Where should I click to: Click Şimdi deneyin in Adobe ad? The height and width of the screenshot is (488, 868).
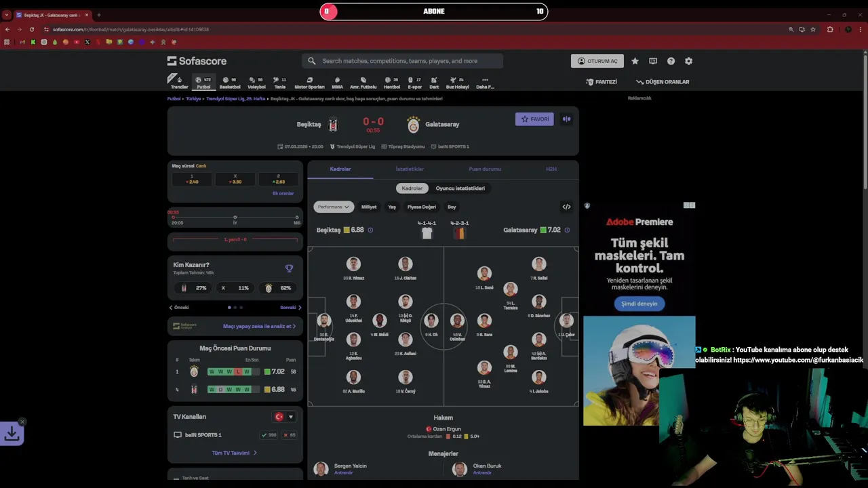coord(639,304)
